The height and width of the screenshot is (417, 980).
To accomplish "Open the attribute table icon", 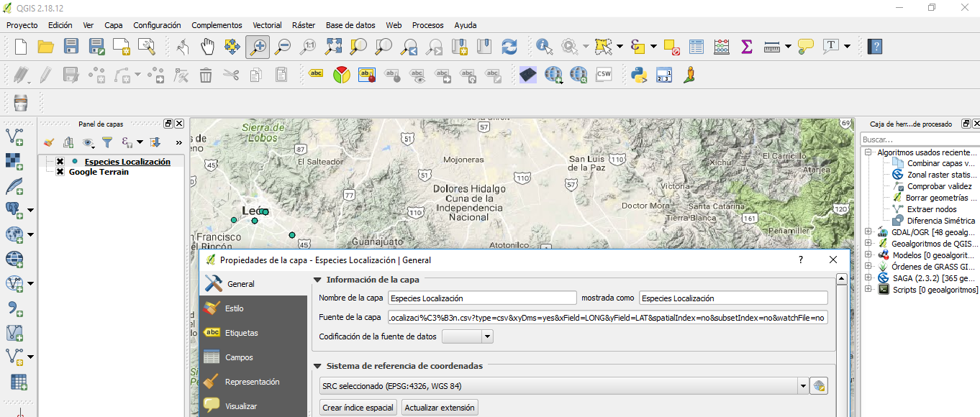I will pos(696,47).
